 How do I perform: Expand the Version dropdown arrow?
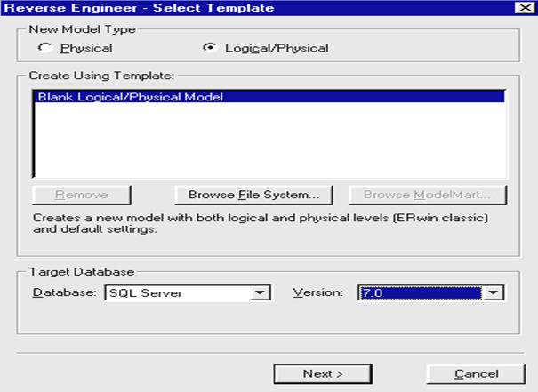point(493,292)
